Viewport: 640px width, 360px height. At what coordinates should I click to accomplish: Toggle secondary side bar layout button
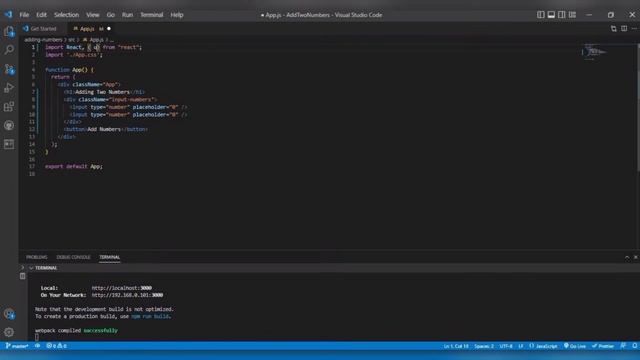[562, 15]
